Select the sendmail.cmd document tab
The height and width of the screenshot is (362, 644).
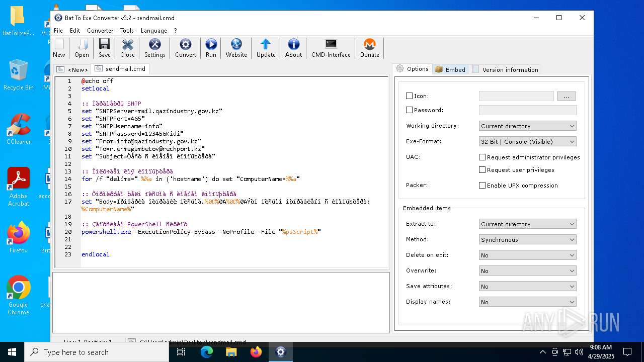121,69
